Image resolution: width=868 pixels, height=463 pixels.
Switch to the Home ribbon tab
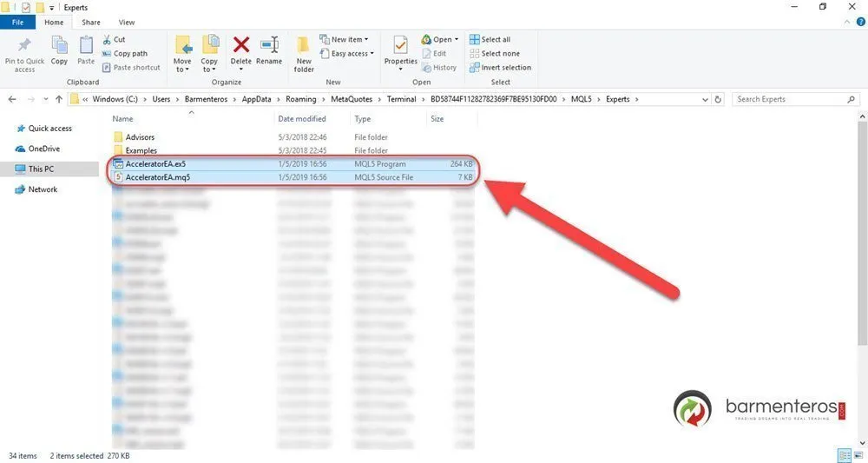pyautogui.click(x=54, y=23)
